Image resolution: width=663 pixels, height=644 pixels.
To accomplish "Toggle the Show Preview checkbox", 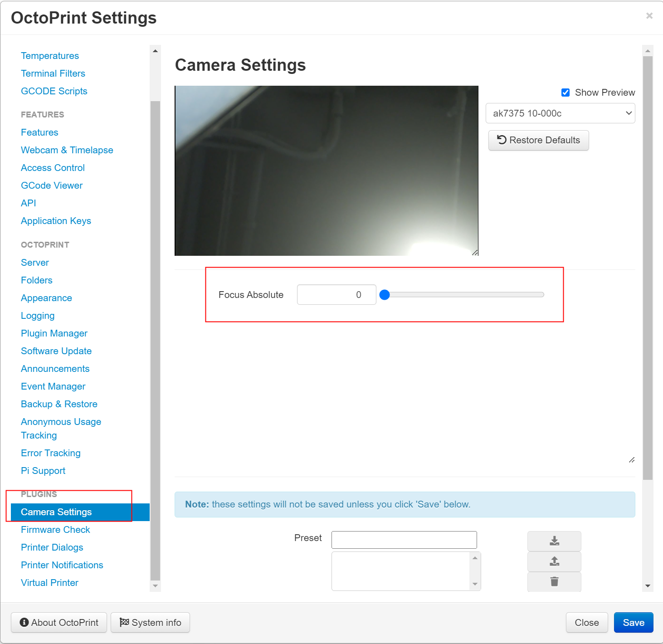I will point(565,93).
